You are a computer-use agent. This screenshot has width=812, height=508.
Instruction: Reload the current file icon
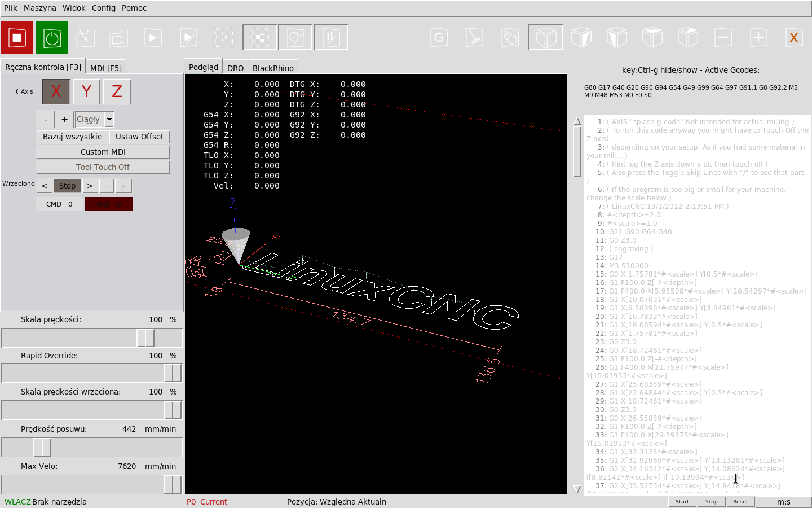click(x=119, y=38)
